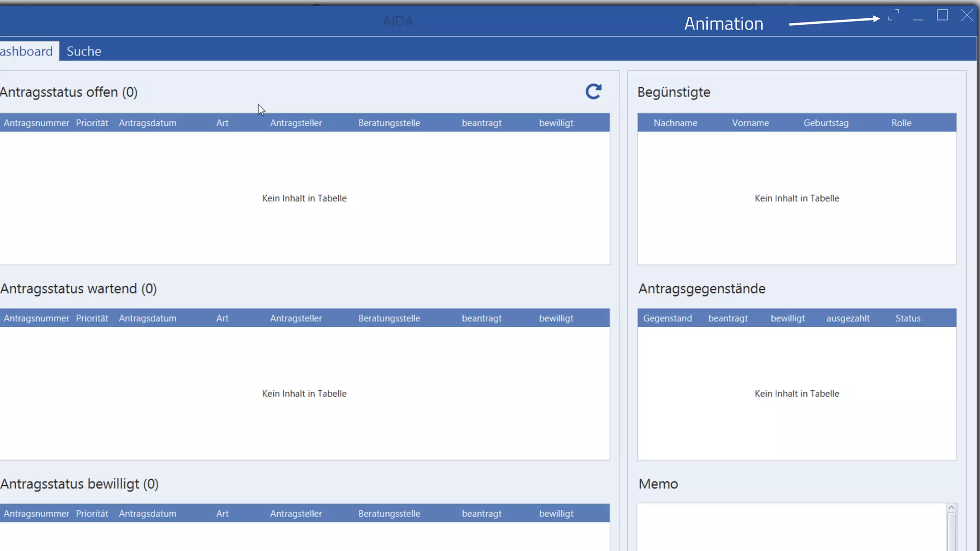Click the Geburtstag column header

point(826,123)
